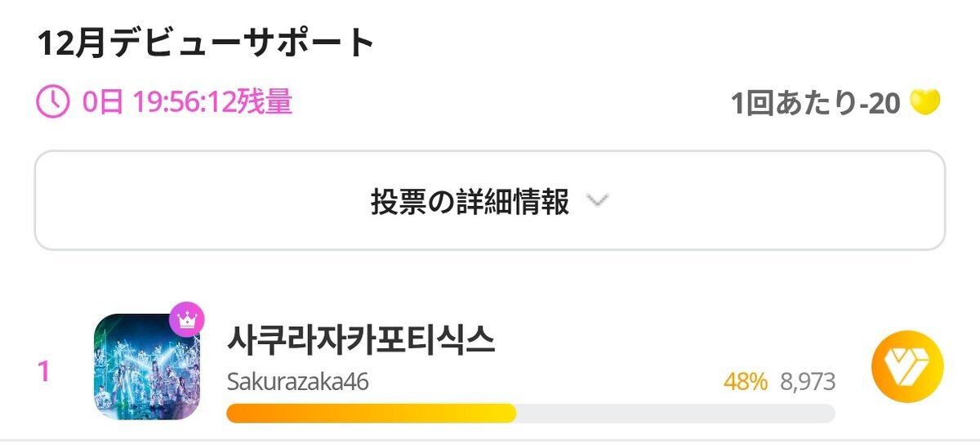Image resolution: width=980 pixels, height=448 pixels.
Task: Click the Sakurazaka46 subtitle text
Action: [x=297, y=382]
